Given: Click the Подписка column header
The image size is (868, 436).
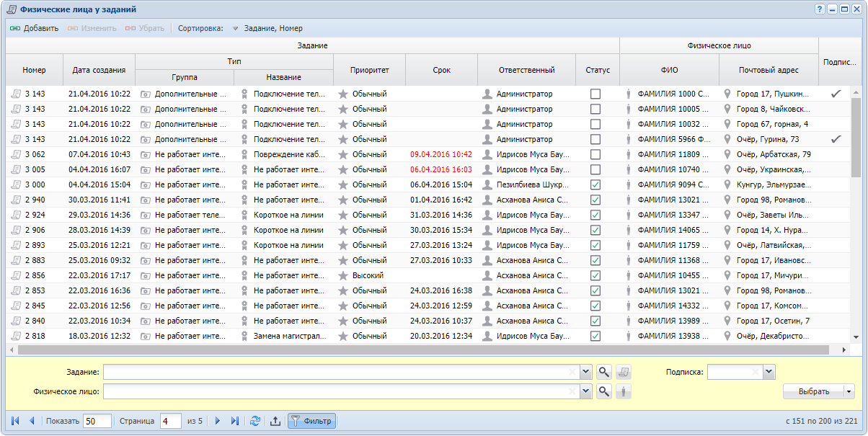Looking at the screenshot, I should (840, 62).
